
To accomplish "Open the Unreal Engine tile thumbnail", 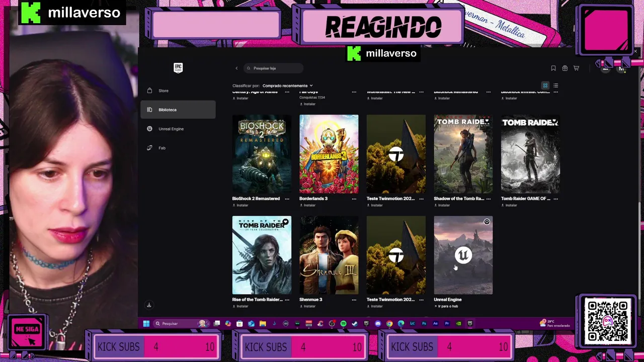I will 463,255.
